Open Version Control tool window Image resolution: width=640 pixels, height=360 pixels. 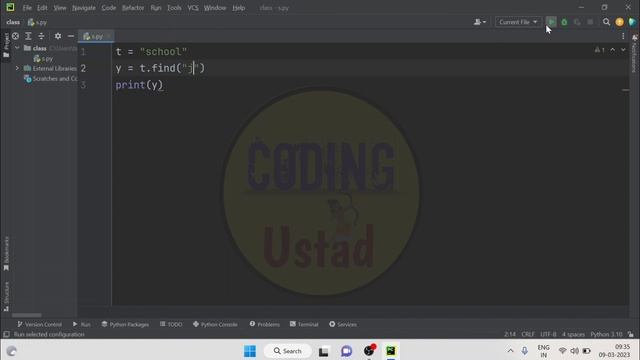click(x=40, y=324)
